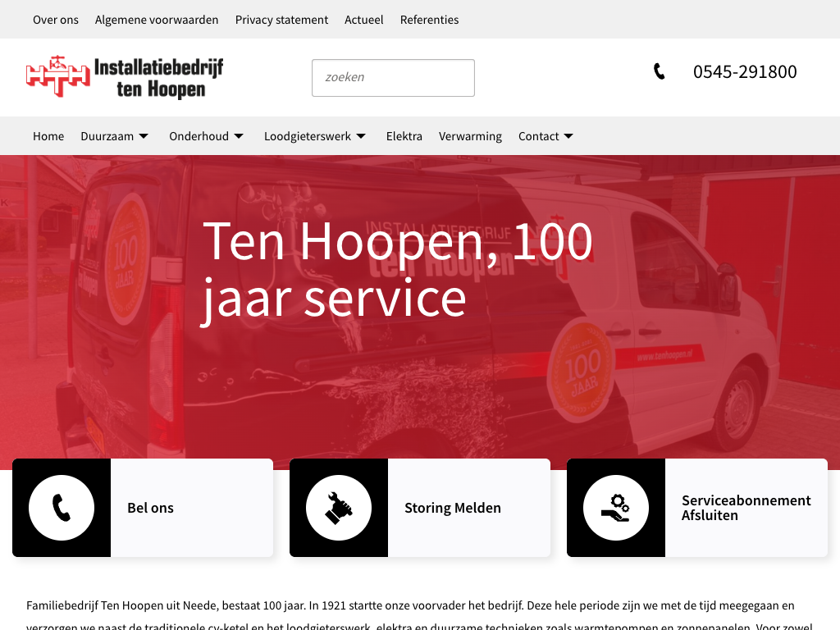Go to the Actueel news link

pos(364,20)
